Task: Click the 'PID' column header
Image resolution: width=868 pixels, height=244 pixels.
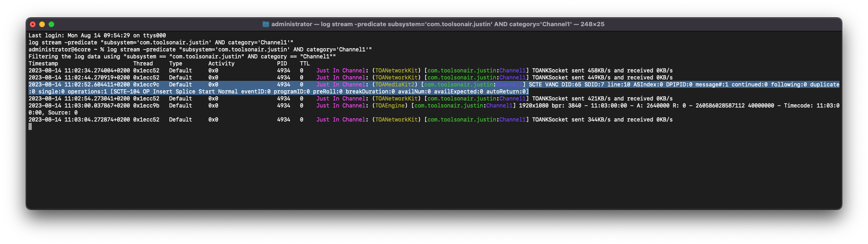Action: [x=282, y=64]
